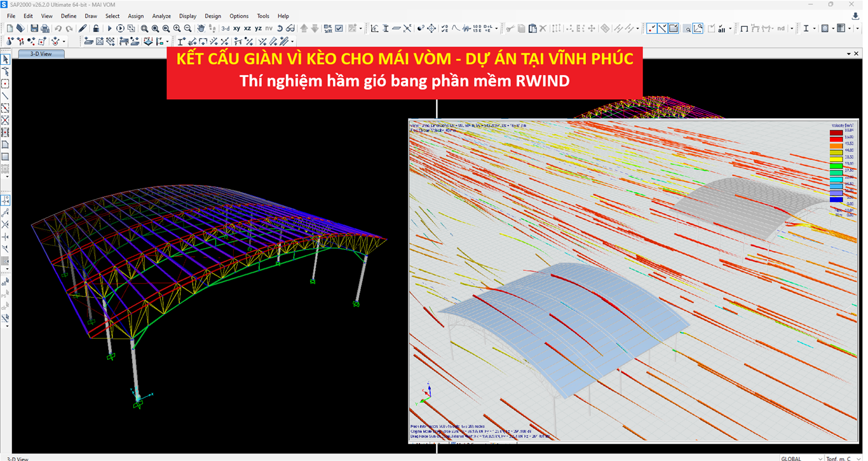
Task: Click the bright red velocity legend swatch
Action: (x=836, y=140)
